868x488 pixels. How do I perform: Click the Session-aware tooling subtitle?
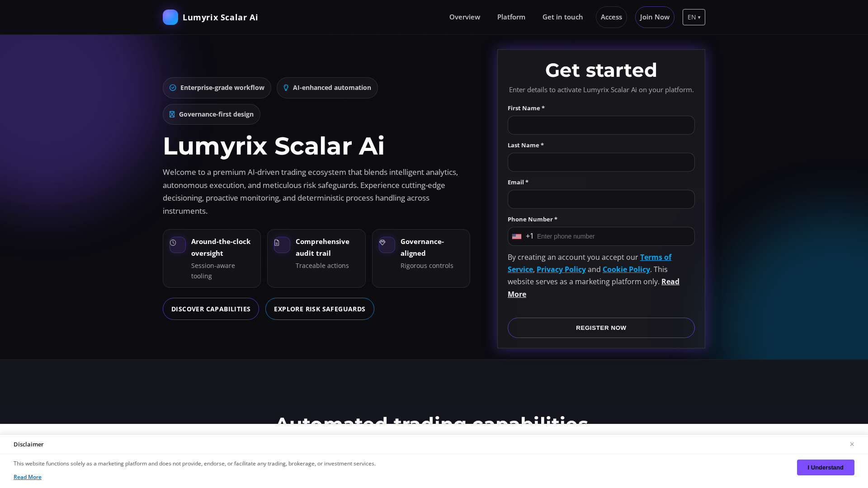213,271
